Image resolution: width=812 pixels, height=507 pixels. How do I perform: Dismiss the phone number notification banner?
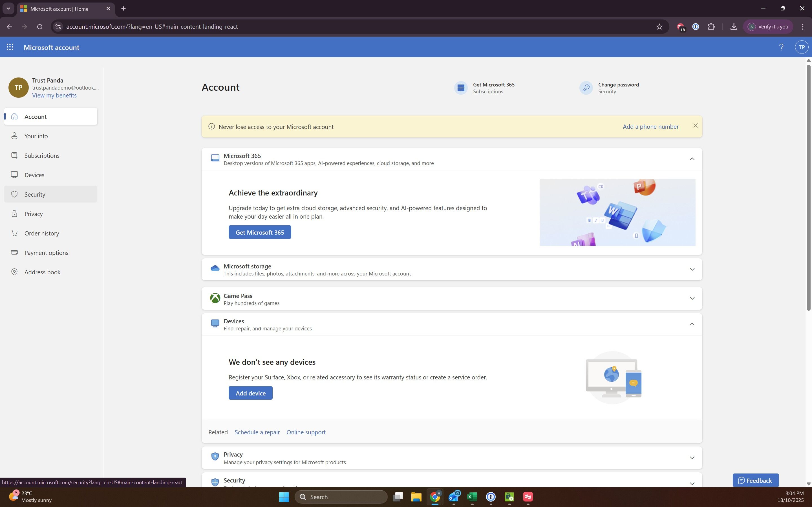695,126
